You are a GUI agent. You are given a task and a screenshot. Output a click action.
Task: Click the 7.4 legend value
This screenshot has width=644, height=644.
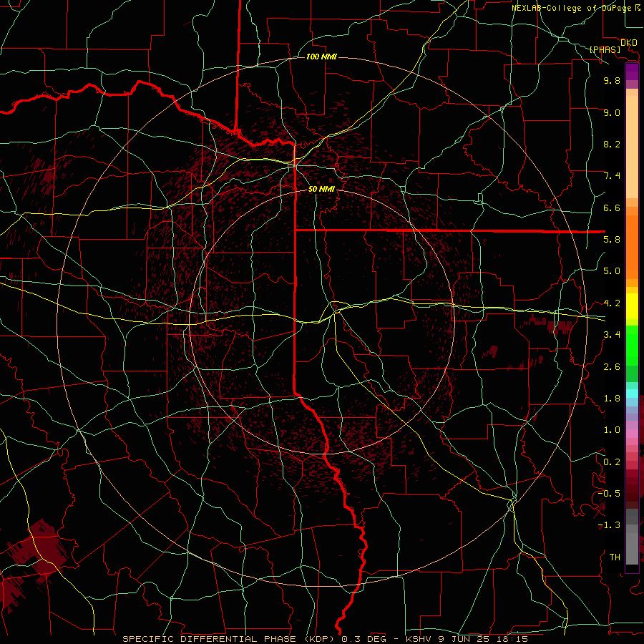pos(612,176)
